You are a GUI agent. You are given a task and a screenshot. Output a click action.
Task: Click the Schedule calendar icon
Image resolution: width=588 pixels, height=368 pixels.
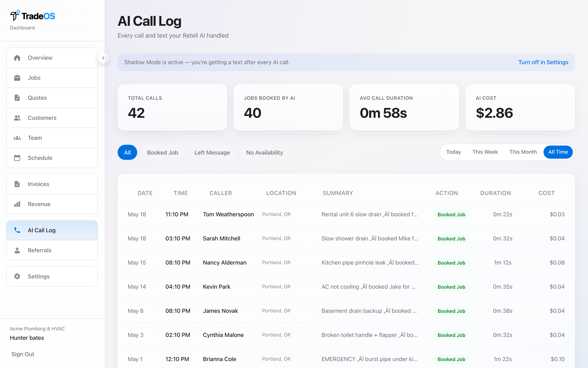click(17, 158)
